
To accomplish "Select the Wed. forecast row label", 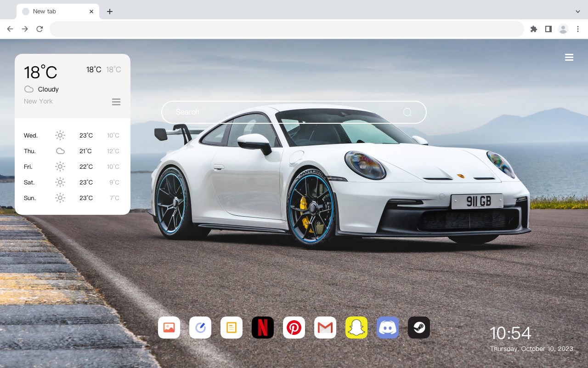I will coord(31,135).
